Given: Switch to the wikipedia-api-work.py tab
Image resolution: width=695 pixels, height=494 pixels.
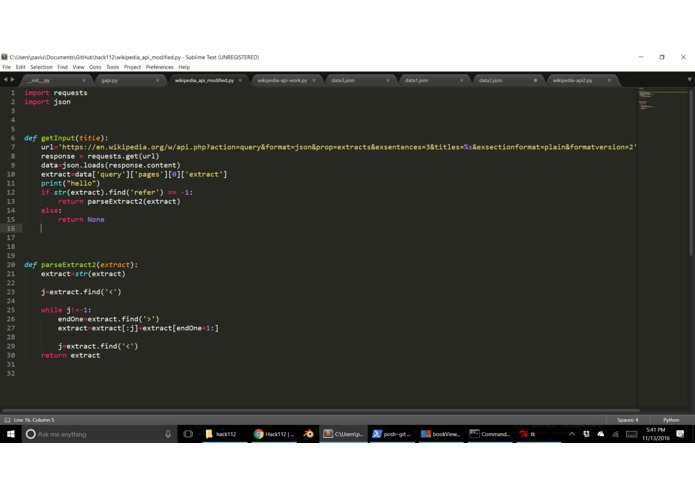Looking at the screenshot, I should pyautogui.click(x=282, y=81).
